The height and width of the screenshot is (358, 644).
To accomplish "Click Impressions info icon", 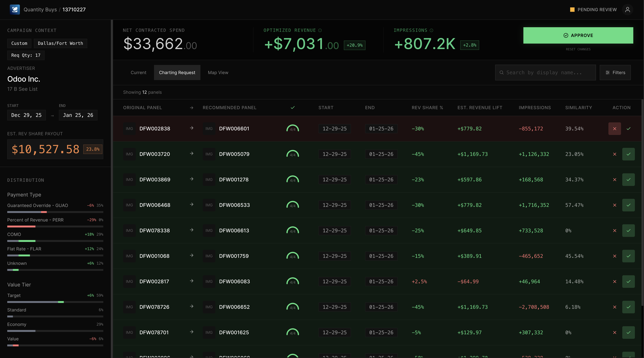I will pos(431,30).
